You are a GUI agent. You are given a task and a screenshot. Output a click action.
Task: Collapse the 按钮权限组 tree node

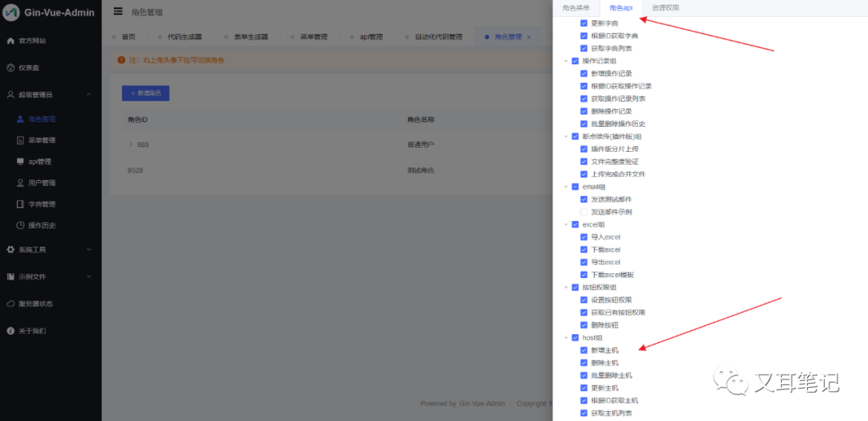point(566,288)
